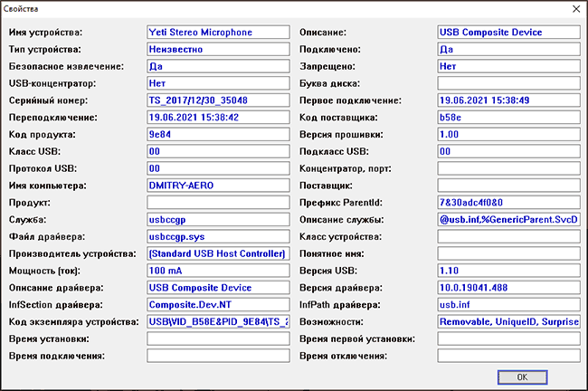Click the empty Концентратор, порт field

tap(509, 168)
